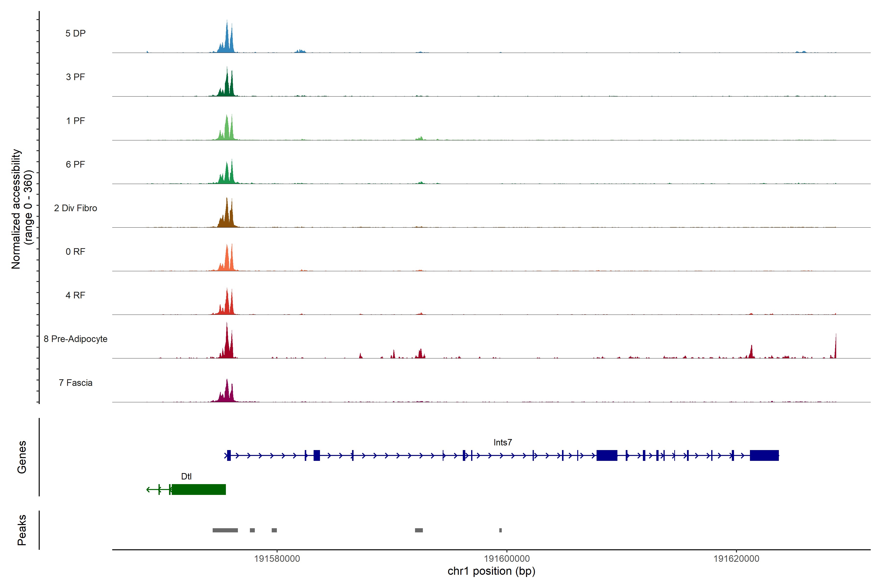This screenshot has width=882, height=588.
Task: Click the 8 Pre-Adipocyte track label
Action: [x=75, y=339]
